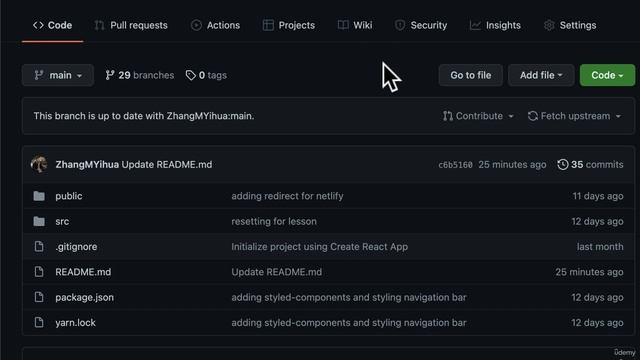Open commit hash c6b5160
The image size is (640, 360).
[455, 165]
